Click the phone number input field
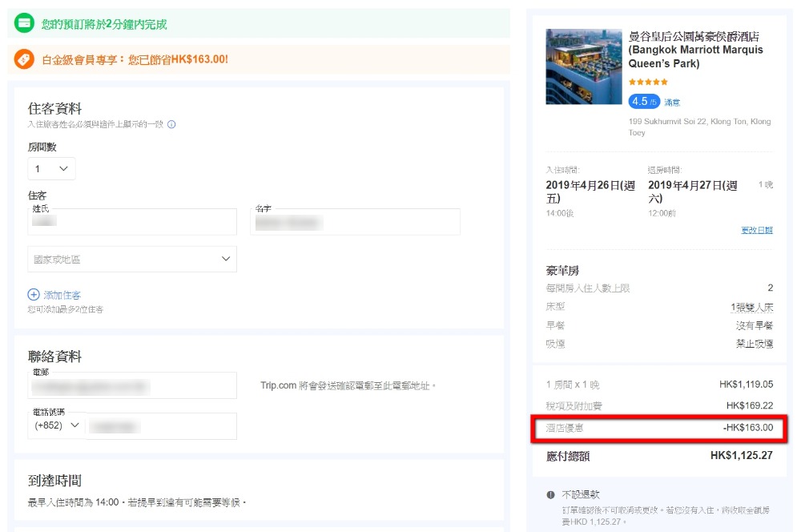 coord(161,426)
